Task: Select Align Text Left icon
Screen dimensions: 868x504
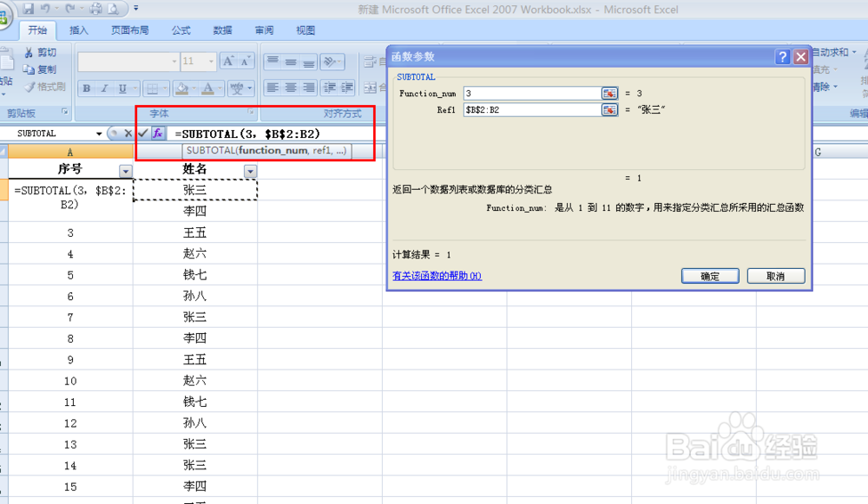Action: (273, 88)
